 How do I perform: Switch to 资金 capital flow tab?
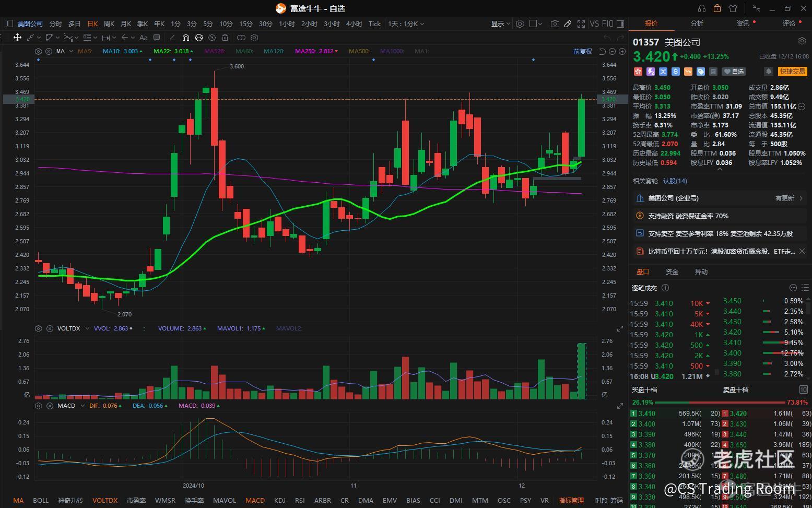point(672,271)
